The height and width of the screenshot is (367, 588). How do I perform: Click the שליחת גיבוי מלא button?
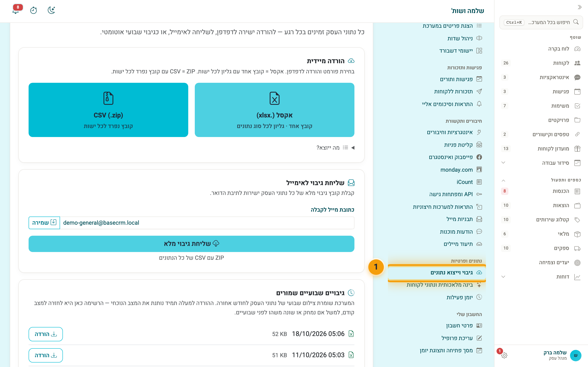[x=192, y=244]
